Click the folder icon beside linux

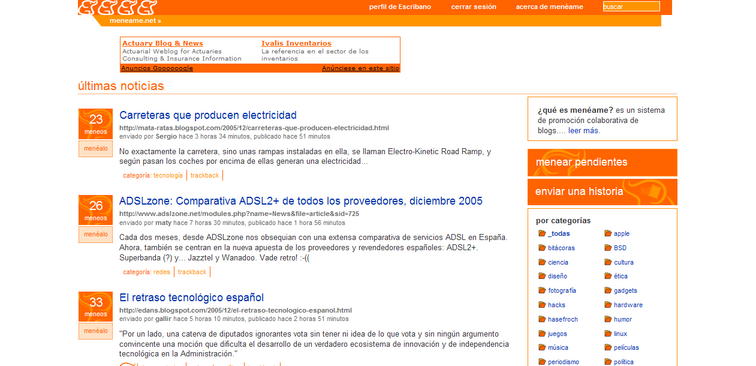(608, 334)
